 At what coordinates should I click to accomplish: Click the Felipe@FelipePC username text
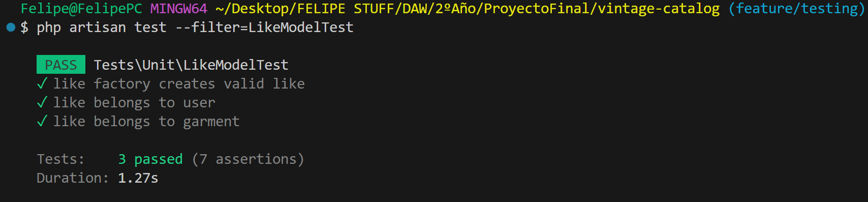pyautogui.click(x=81, y=9)
